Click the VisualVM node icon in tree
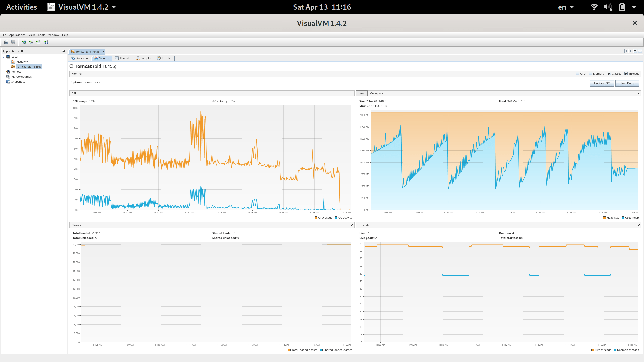Screen dimensions: 644x362 [x=13, y=62]
